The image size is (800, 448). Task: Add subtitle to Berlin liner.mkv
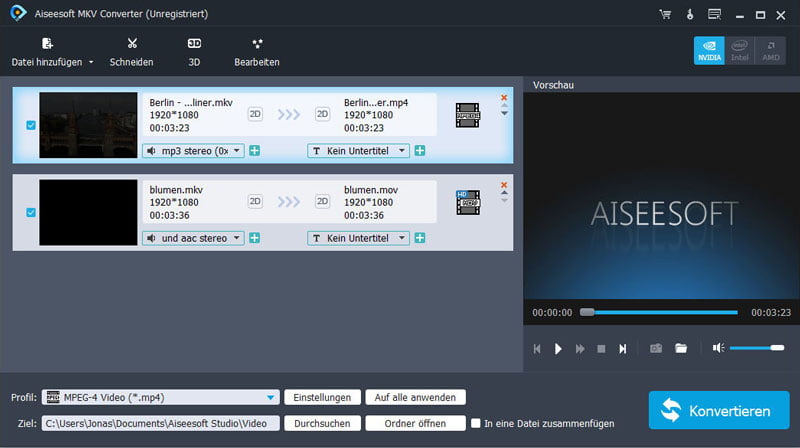pyautogui.click(x=420, y=151)
